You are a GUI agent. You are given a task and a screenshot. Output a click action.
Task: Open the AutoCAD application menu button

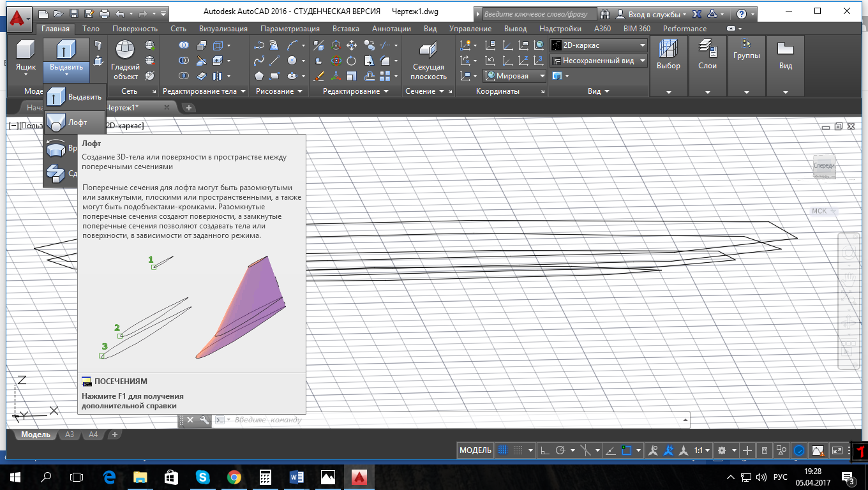pos(19,19)
